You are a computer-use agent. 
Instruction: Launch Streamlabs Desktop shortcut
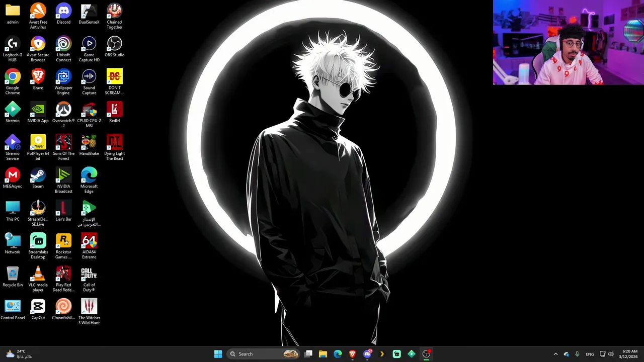coord(38,246)
